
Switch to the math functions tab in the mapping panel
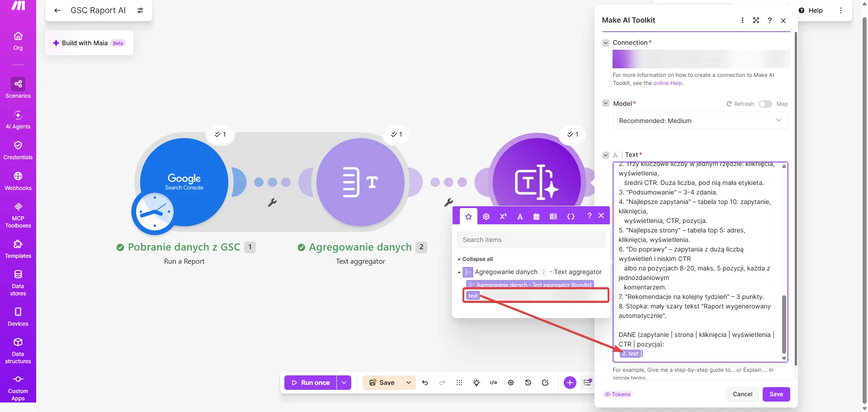pyautogui.click(x=503, y=216)
